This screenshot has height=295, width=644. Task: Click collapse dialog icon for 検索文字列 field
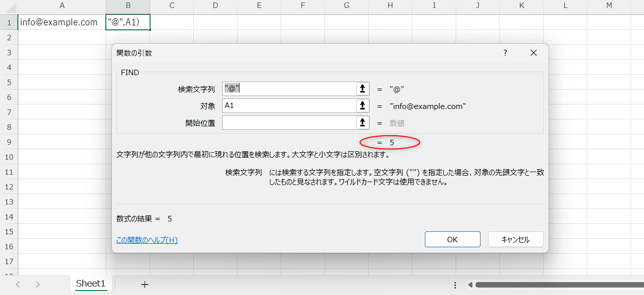[363, 89]
